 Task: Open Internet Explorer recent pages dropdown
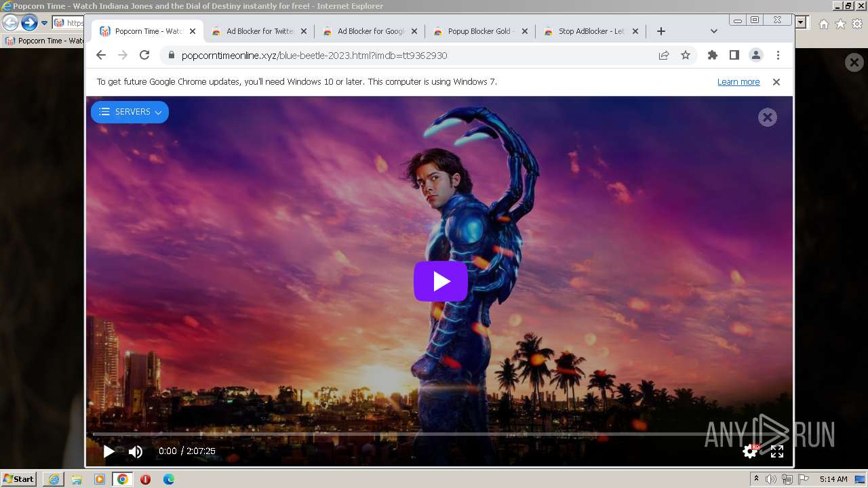[x=45, y=22]
